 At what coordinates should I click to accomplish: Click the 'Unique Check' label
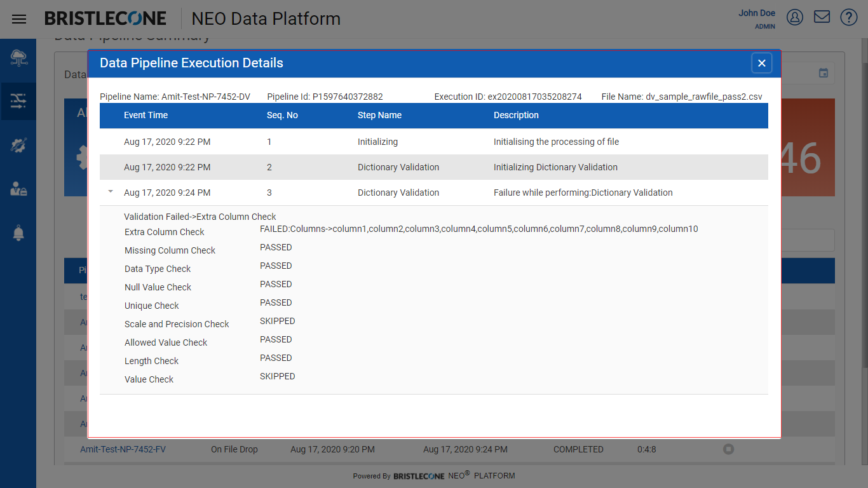[x=152, y=306]
